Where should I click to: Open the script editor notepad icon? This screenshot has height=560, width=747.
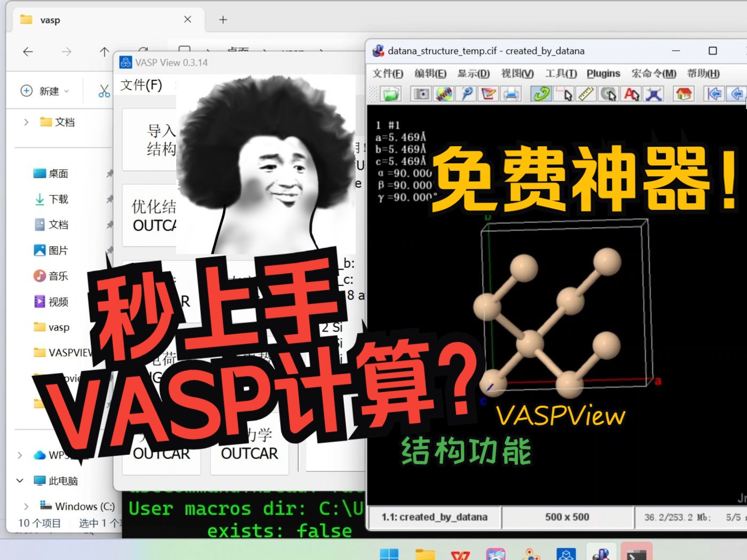(x=488, y=94)
